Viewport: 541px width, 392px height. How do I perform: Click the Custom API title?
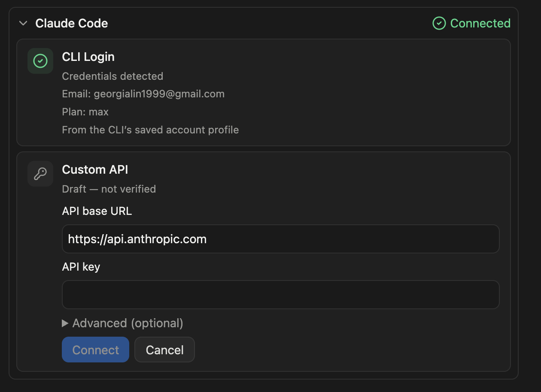[x=95, y=170]
